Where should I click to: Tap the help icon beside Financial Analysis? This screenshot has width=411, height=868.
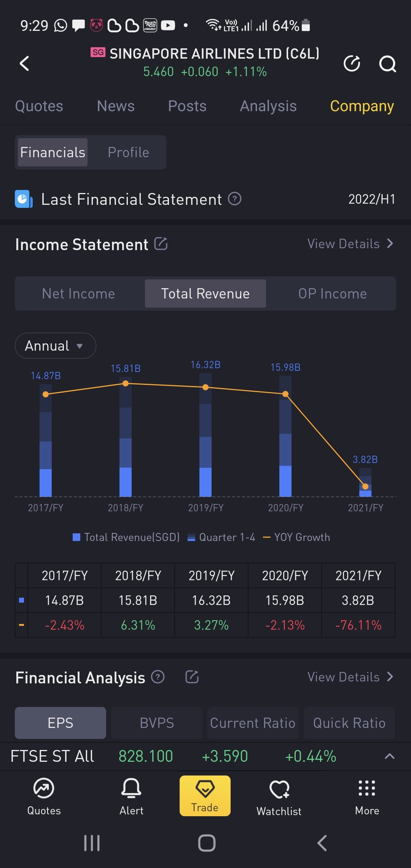(158, 677)
